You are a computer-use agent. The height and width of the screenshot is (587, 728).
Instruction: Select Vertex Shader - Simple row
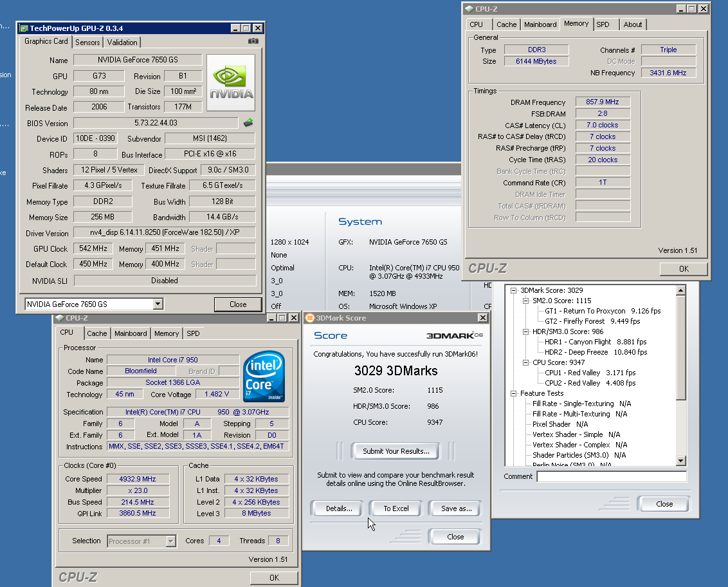point(576,434)
